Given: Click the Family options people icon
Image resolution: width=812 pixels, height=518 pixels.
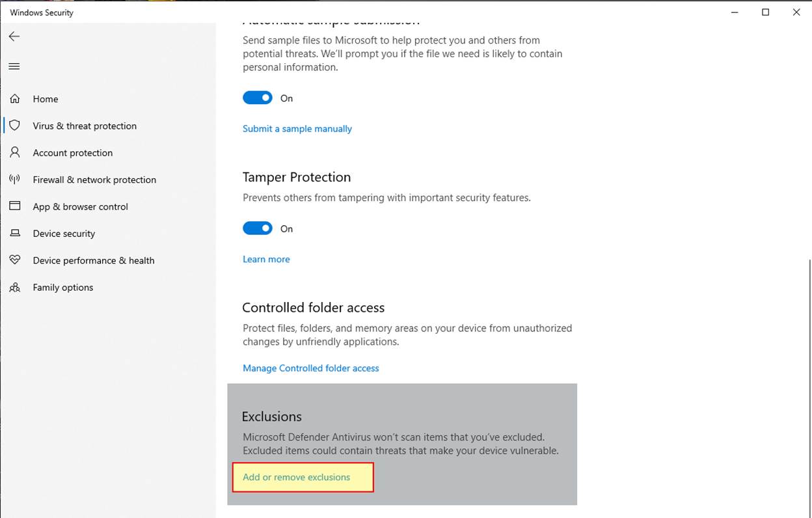Looking at the screenshot, I should (14, 287).
